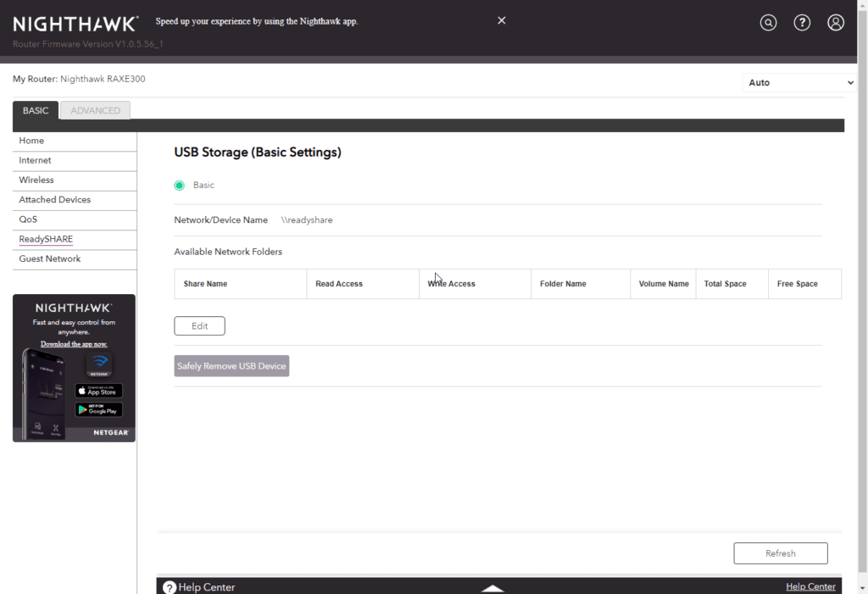Open the Auto language dropdown
Viewport: 868px width, 594px height.
coord(801,83)
